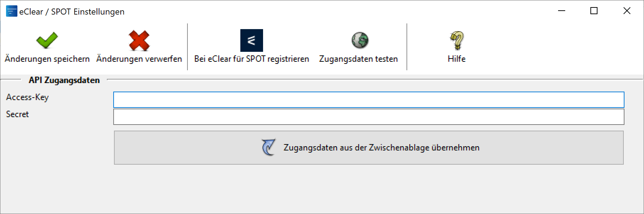Choose "Bei eClear für SPOT registrieren" text
The width and height of the screenshot is (644, 214).
pyautogui.click(x=251, y=59)
